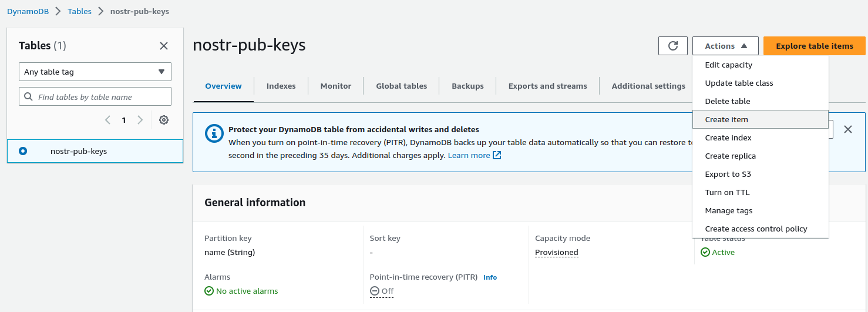Screen dimensions: 868x312
Task: Choose Update table class menu item
Action: click(x=760, y=83)
